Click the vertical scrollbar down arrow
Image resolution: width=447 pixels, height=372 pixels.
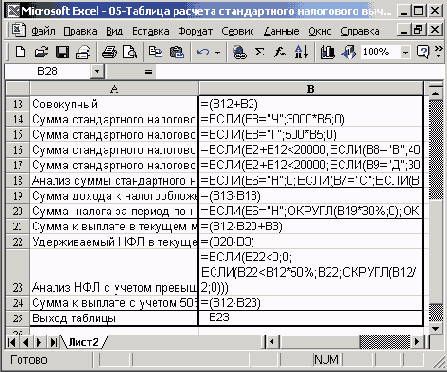(435, 329)
